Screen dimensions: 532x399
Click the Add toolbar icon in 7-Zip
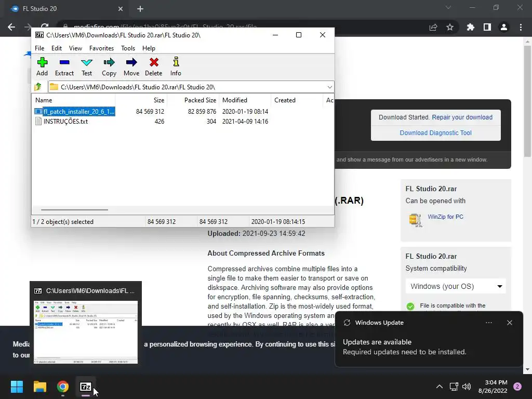(42, 66)
